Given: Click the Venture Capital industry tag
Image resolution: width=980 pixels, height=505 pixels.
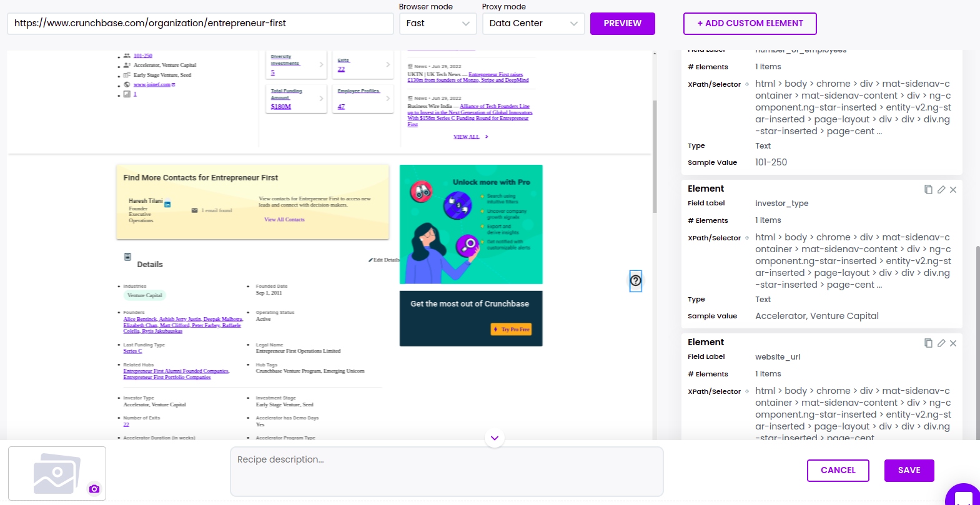Looking at the screenshot, I should pos(145,296).
